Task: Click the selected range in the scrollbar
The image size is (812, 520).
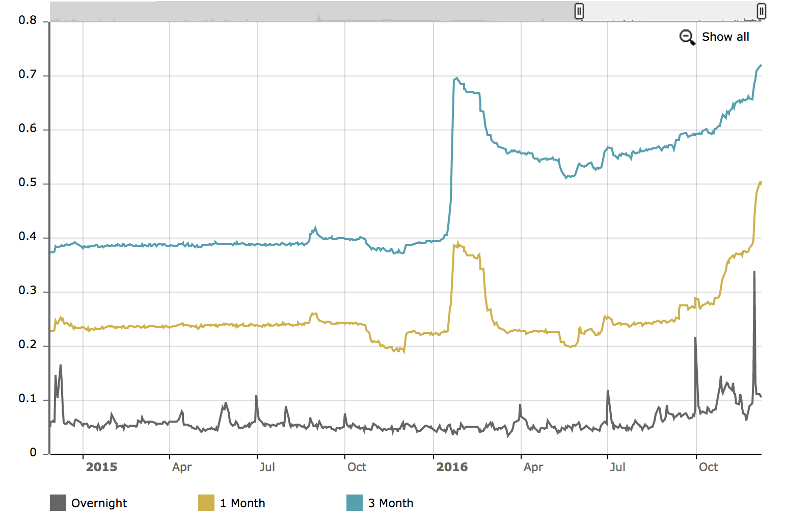Action: [x=670, y=11]
